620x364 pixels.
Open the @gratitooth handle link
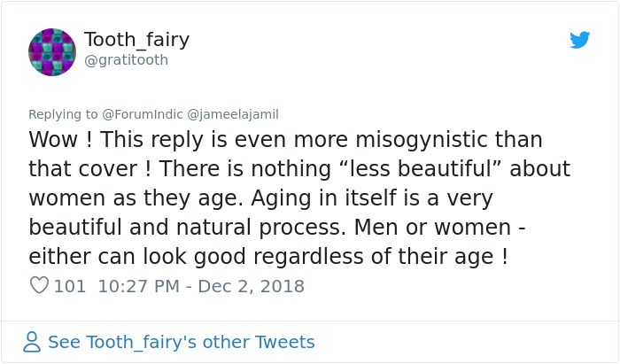coord(126,60)
